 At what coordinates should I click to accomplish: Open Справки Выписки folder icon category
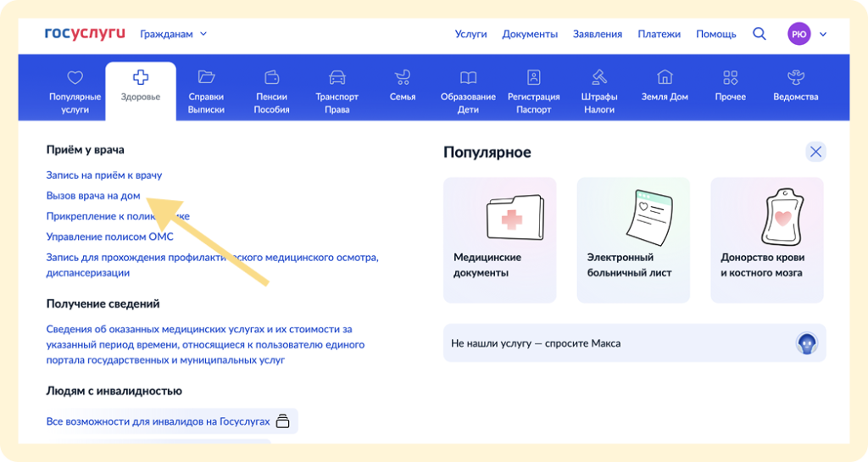(x=206, y=92)
